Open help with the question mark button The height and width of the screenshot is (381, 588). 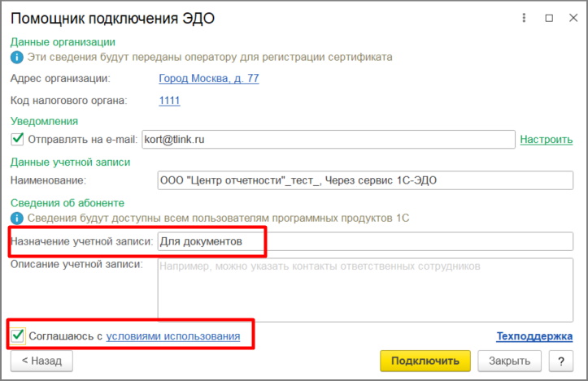pyautogui.click(x=561, y=361)
